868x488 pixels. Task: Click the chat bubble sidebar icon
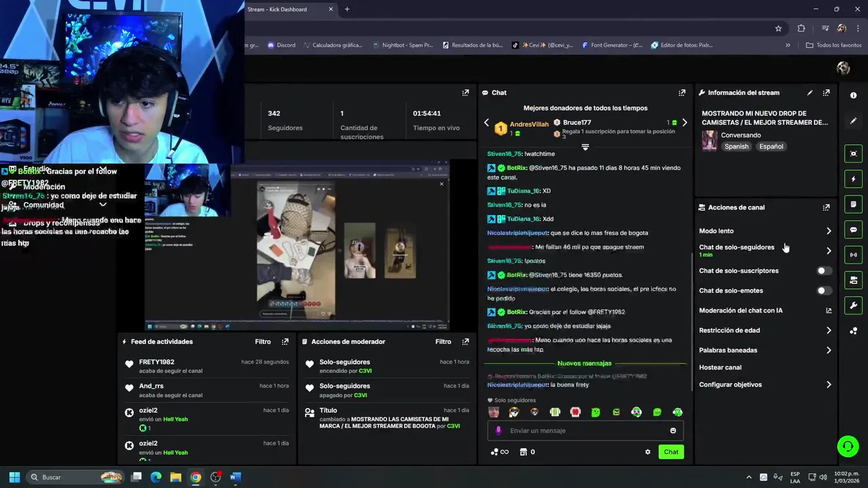point(854,230)
